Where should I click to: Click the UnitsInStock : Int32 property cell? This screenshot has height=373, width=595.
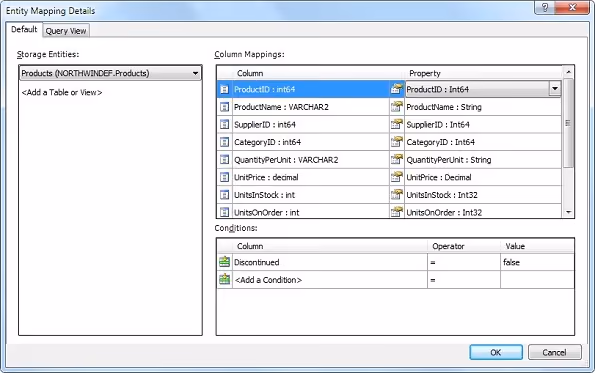click(x=483, y=195)
